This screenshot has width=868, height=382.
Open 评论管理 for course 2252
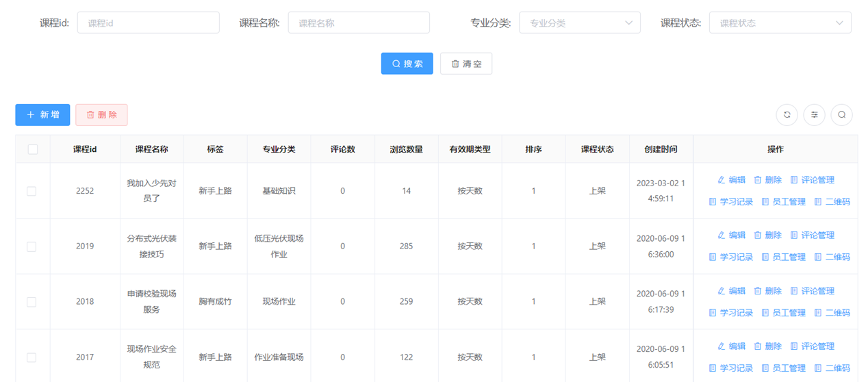point(812,180)
